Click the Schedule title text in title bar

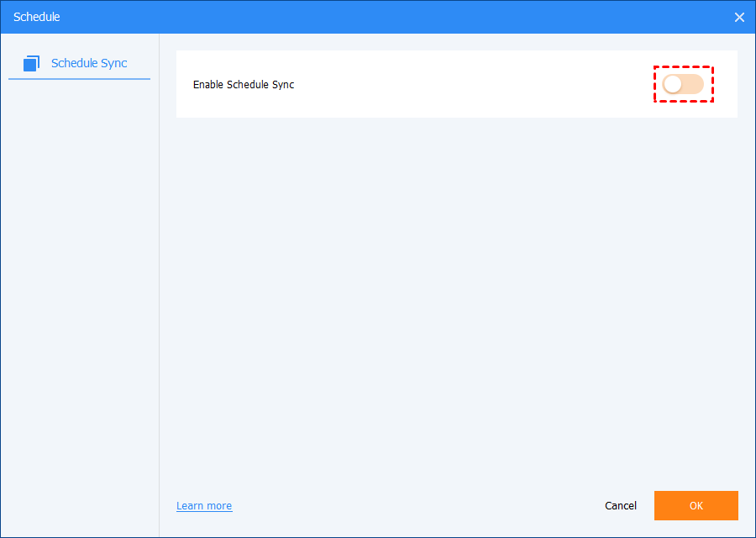click(x=37, y=17)
